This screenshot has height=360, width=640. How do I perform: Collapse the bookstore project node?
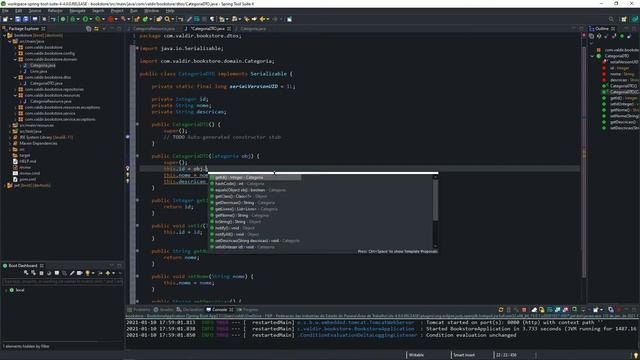[x=4, y=36]
